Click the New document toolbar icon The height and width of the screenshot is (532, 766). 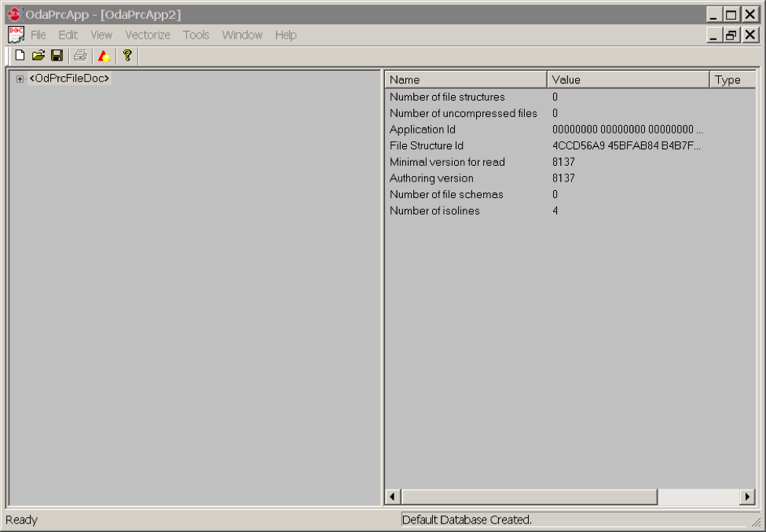(20, 56)
